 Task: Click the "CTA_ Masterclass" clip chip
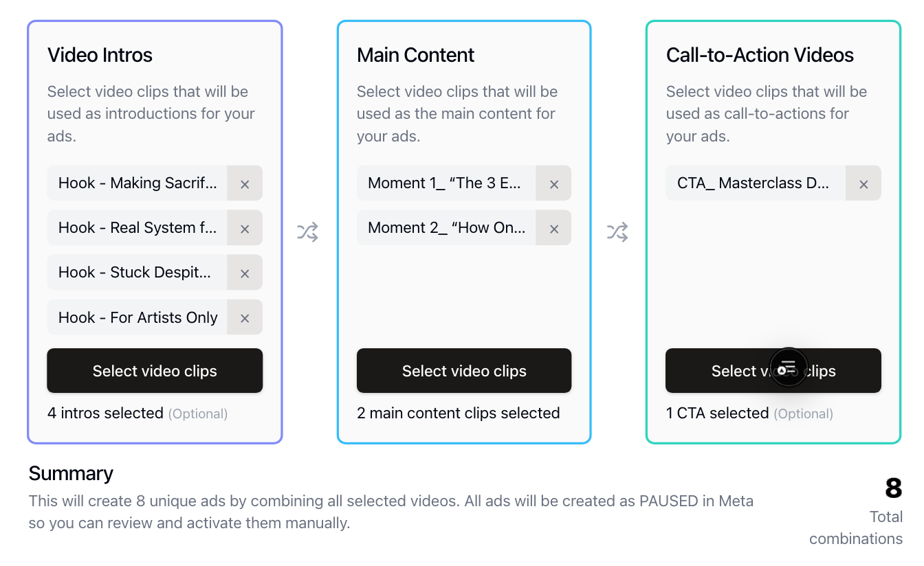click(753, 183)
